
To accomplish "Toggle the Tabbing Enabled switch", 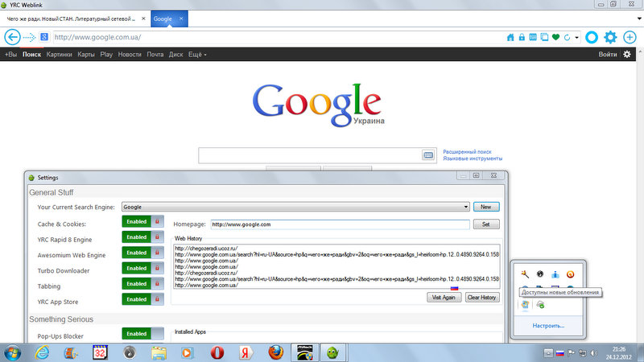I will tap(142, 284).
